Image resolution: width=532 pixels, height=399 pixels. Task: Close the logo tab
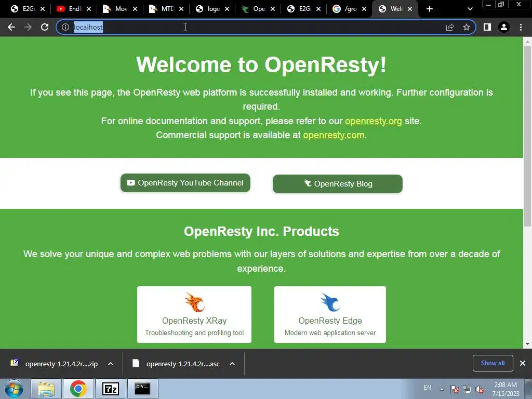pyautogui.click(x=227, y=9)
